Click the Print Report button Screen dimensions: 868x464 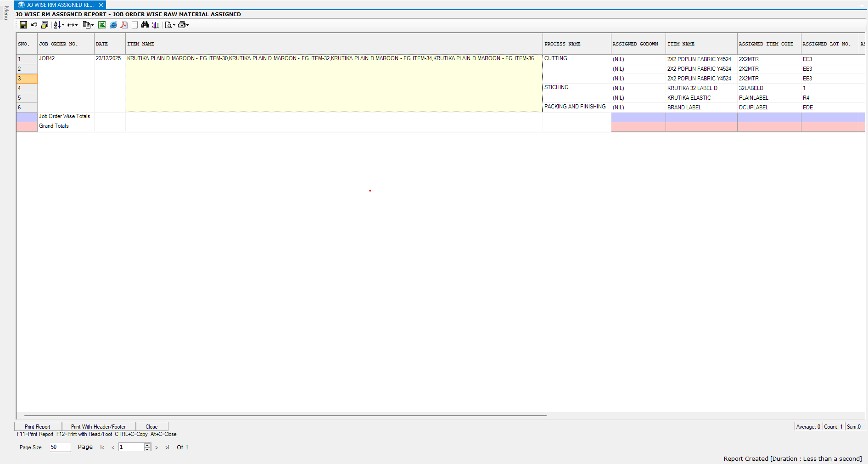pos(38,427)
